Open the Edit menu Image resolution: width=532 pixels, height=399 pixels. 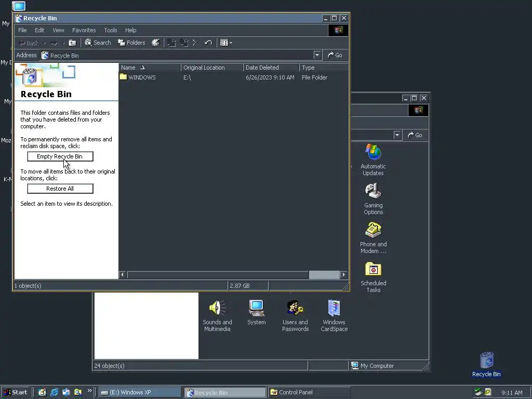39,30
